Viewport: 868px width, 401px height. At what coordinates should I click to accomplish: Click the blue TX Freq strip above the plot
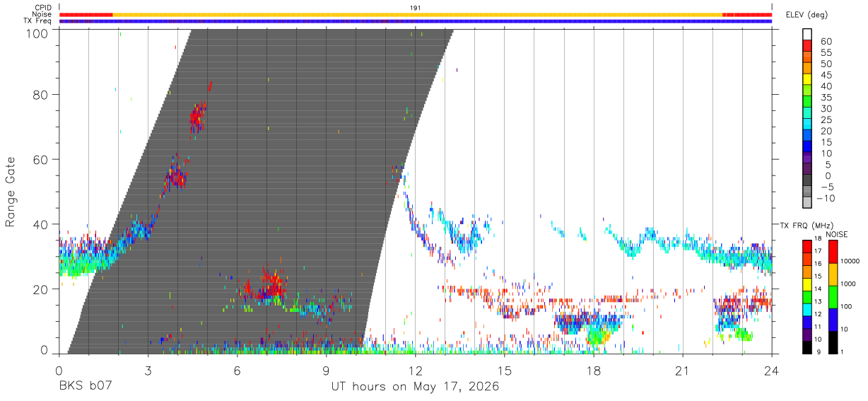point(416,21)
